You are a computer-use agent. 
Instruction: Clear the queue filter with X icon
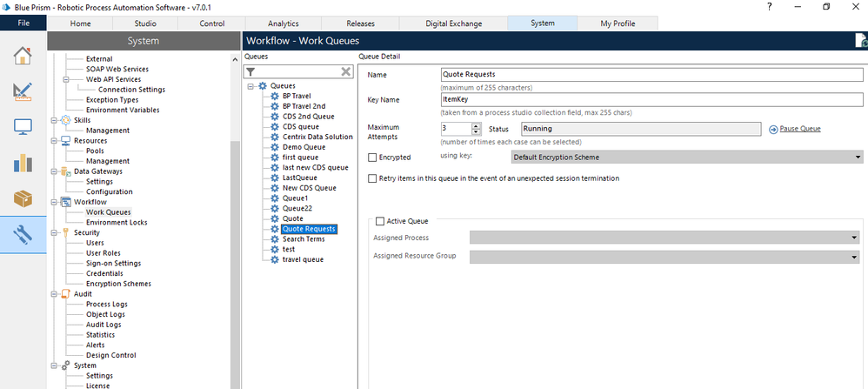pos(345,71)
